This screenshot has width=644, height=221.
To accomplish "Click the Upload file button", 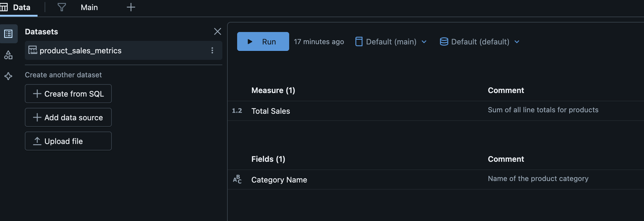I will coord(68,141).
